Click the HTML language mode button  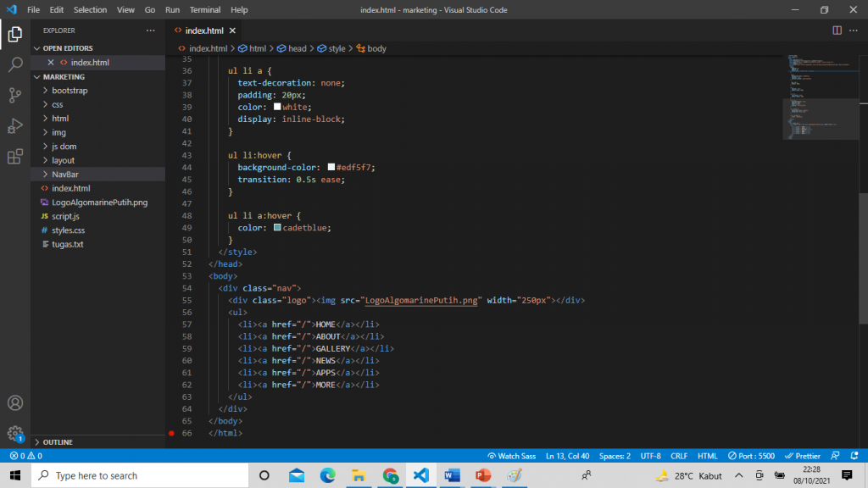pyautogui.click(x=707, y=456)
